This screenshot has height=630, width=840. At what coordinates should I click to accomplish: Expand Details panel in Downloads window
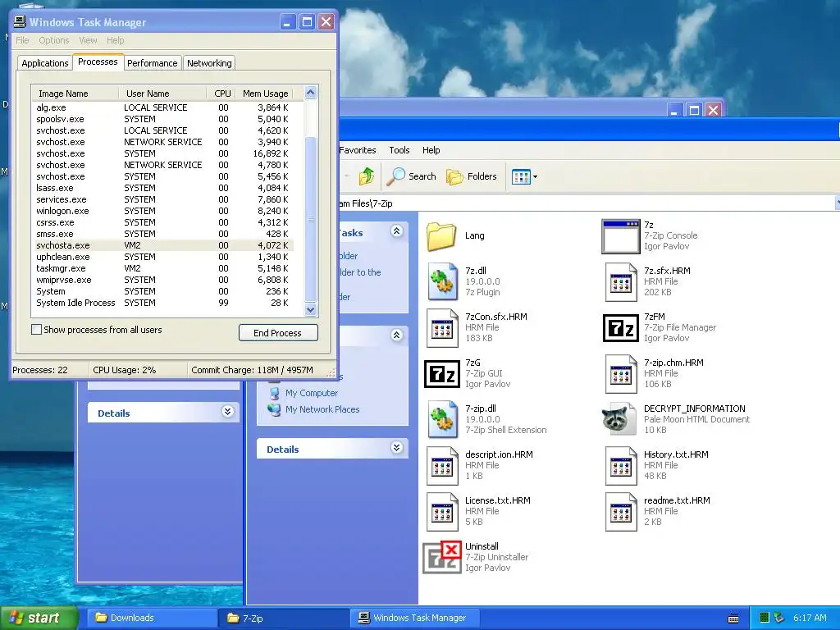[x=228, y=412]
